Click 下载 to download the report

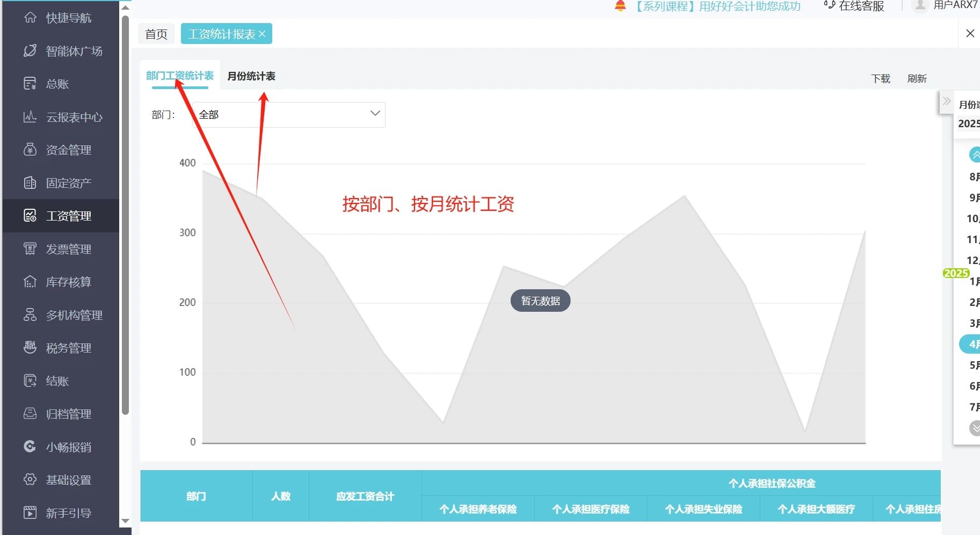(x=880, y=78)
